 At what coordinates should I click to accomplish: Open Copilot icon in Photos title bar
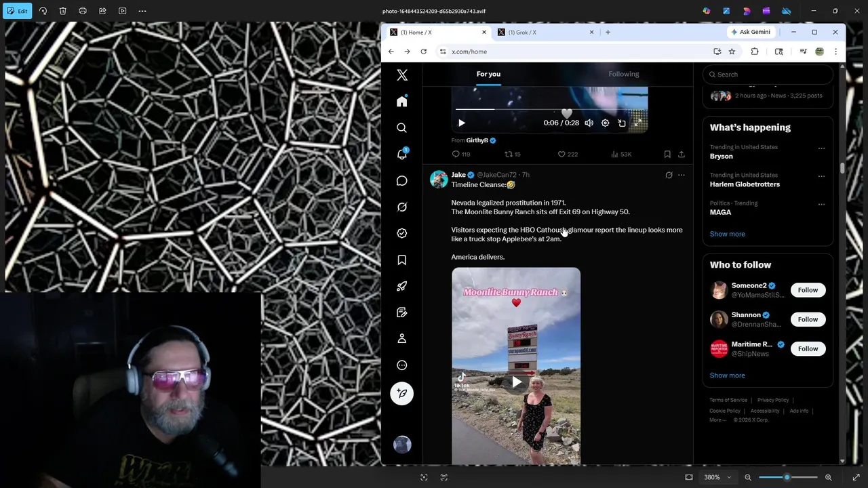[x=707, y=11]
